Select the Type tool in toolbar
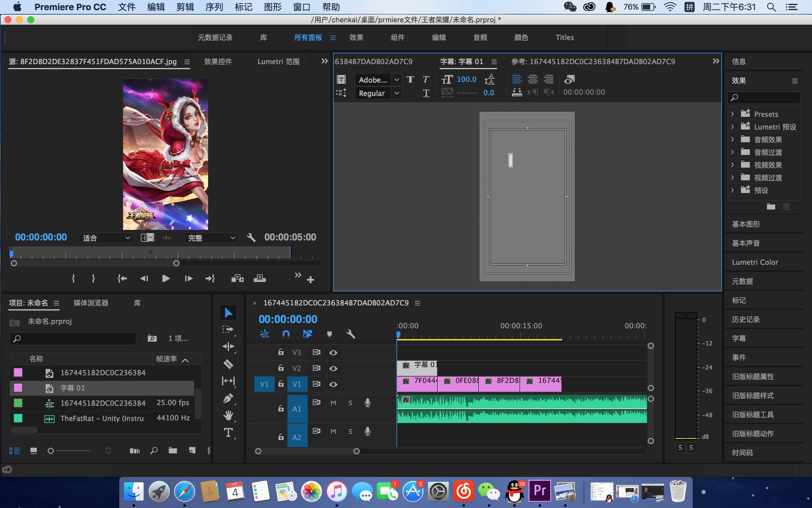Screen dimensions: 812x508 tap(228, 433)
